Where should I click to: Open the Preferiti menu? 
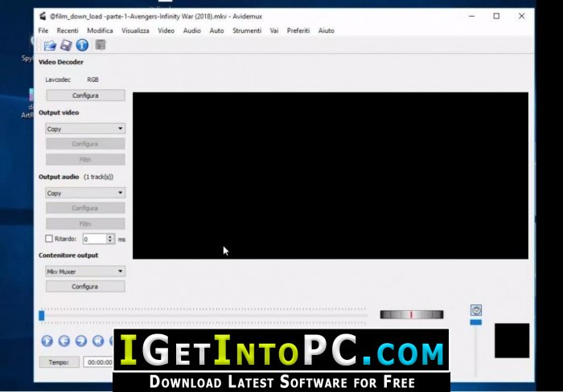point(298,31)
